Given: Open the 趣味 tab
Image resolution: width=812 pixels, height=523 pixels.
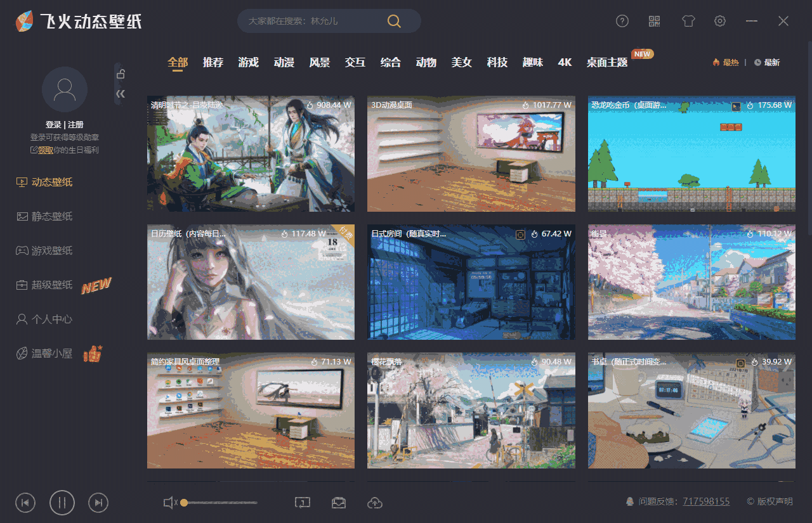Looking at the screenshot, I should pos(533,62).
